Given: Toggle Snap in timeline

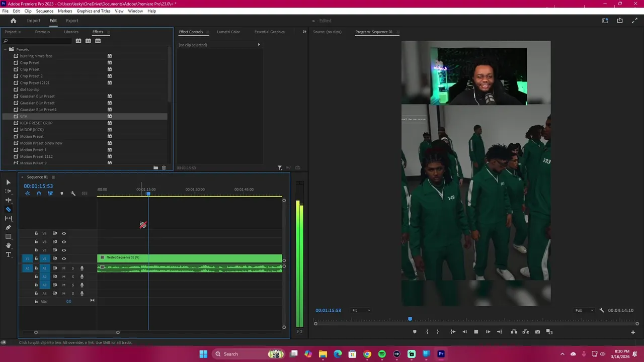Looking at the screenshot, I should [39, 194].
